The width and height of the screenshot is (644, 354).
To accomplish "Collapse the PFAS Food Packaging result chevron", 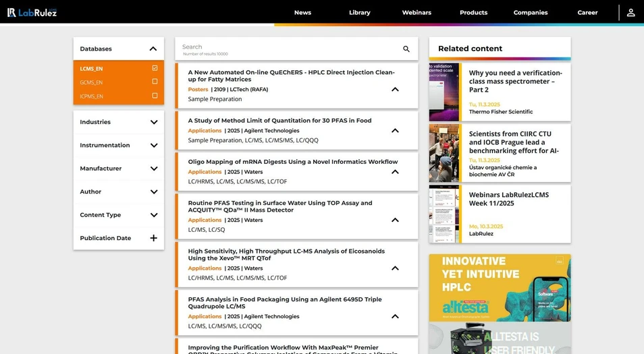I will point(395,316).
